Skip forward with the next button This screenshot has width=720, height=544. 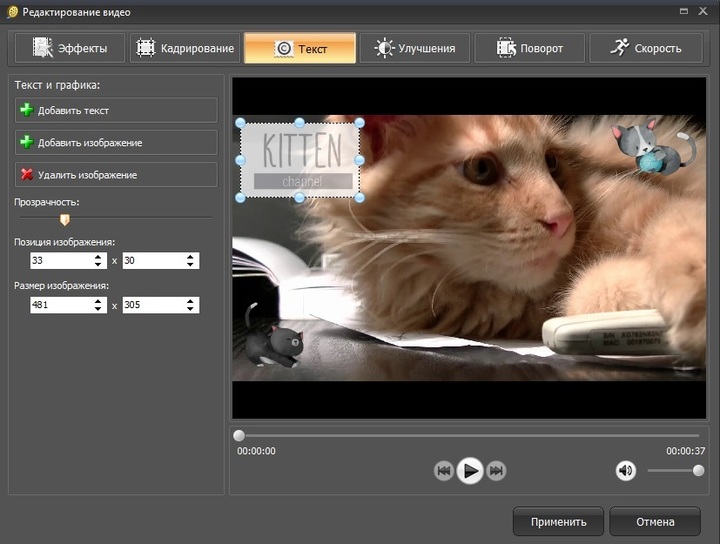pyautogui.click(x=496, y=471)
